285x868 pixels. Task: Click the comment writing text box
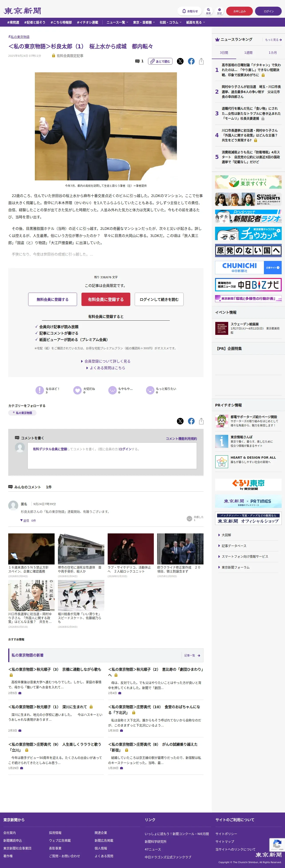pyautogui.click(x=112, y=456)
